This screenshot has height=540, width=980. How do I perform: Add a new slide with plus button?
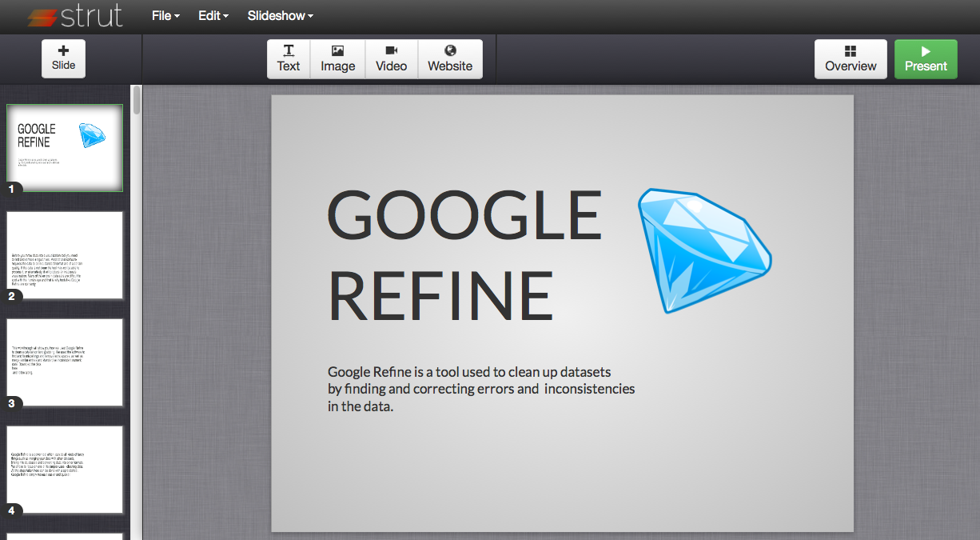(63, 58)
